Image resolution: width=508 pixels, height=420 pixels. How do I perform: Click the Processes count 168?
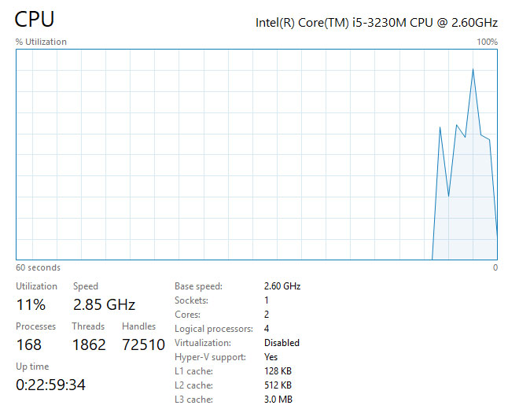click(x=28, y=344)
